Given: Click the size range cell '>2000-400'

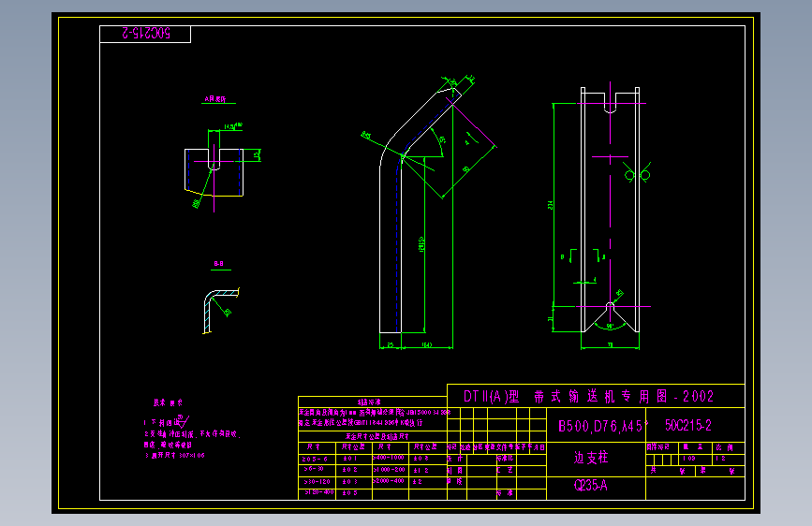Looking at the screenshot, I should pos(389,481).
